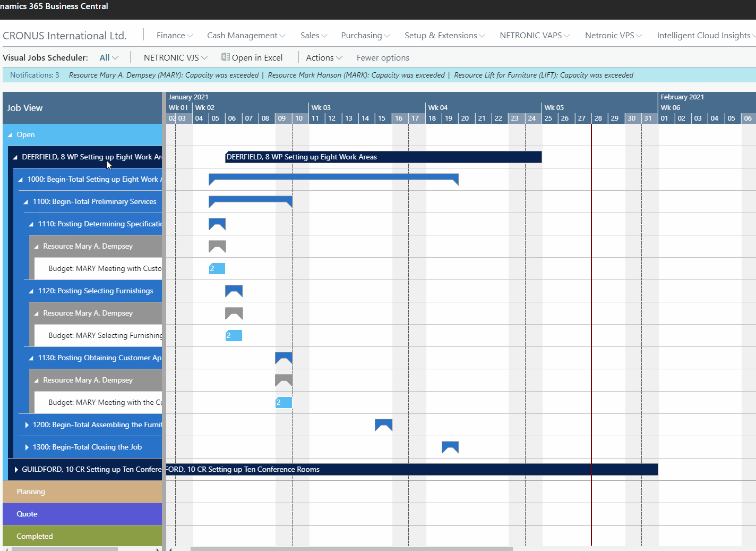Click the Excel icon beside "Open in Excel"

click(x=225, y=57)
